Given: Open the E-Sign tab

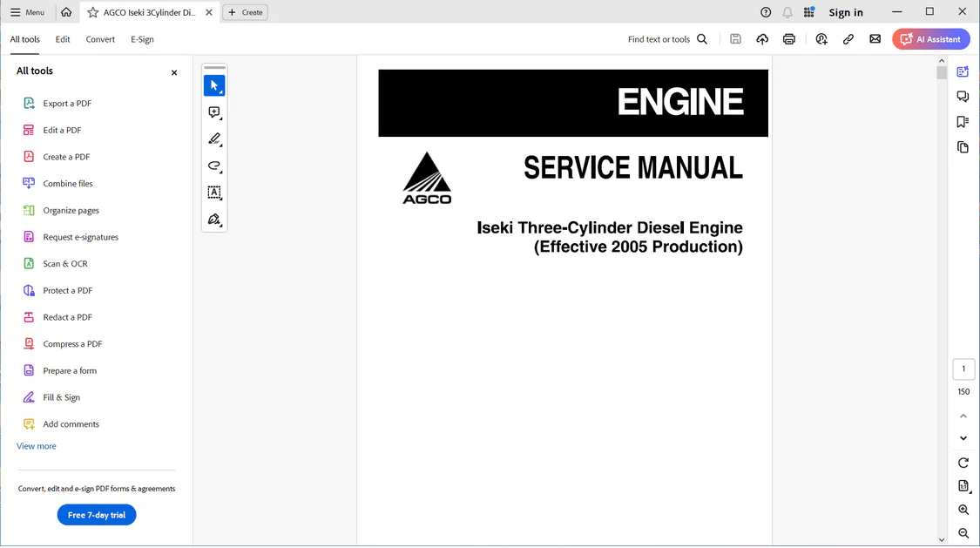Looking at the screenshot, I should tap(142, 39).
